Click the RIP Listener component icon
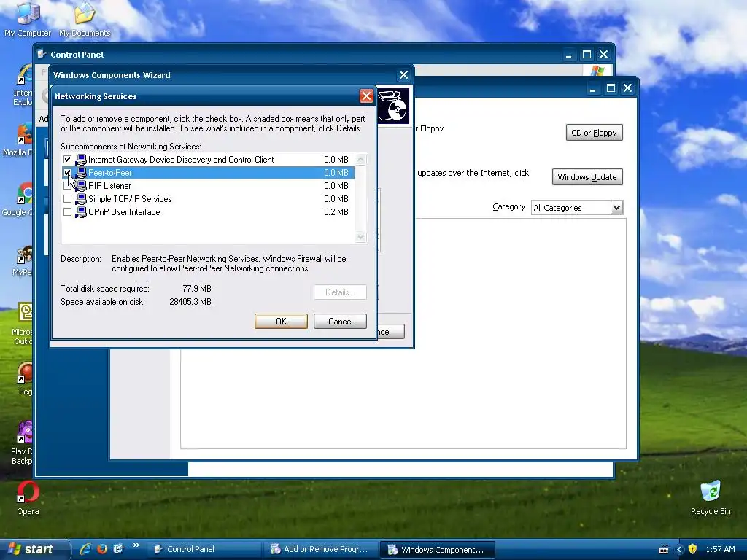The width and height of the screenshot is (747, 560). tap(80, 186)
